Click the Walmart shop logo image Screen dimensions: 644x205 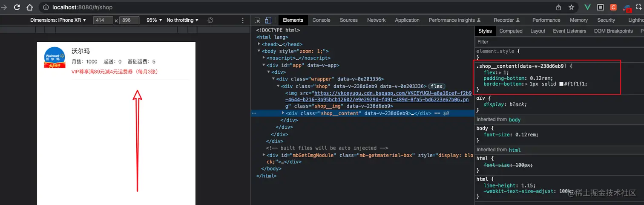[x=55, y=57]
